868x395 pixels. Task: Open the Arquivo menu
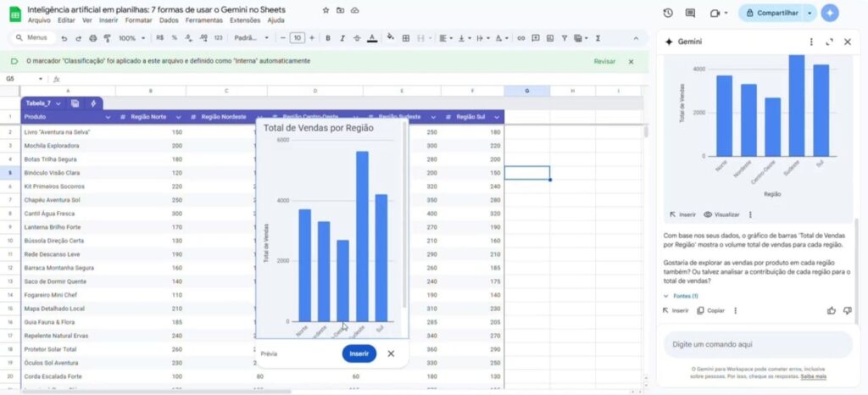[39, 20]
